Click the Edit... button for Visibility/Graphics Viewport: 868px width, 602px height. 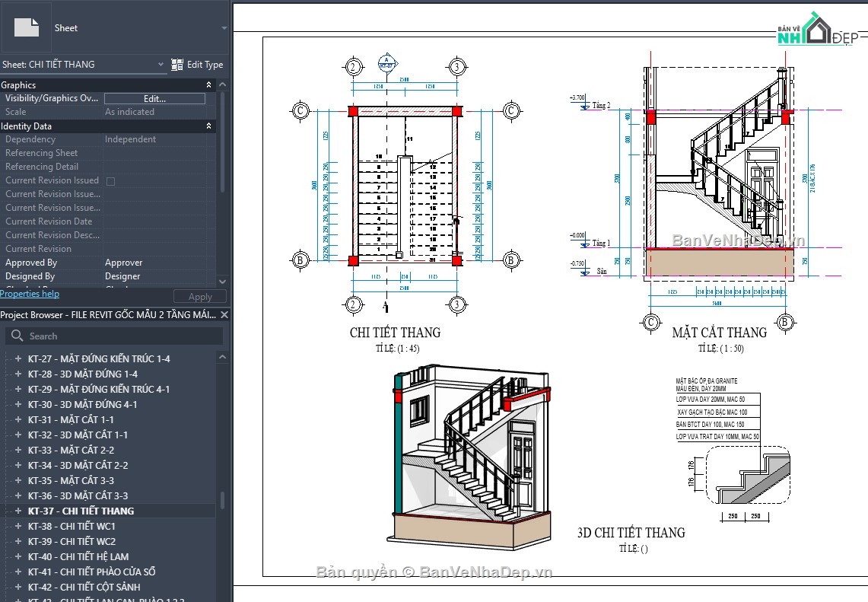(154, 99)
